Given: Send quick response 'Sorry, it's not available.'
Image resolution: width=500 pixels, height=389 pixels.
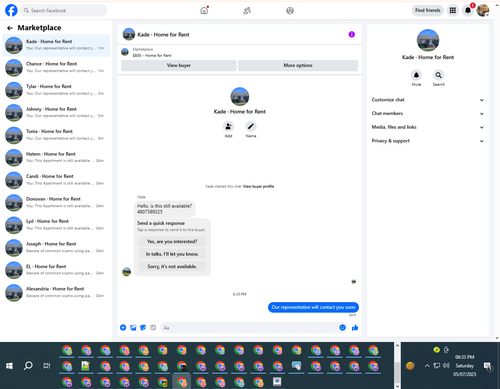Looking at the screenshot, I should pyautogui.click(x=172, y=266).
